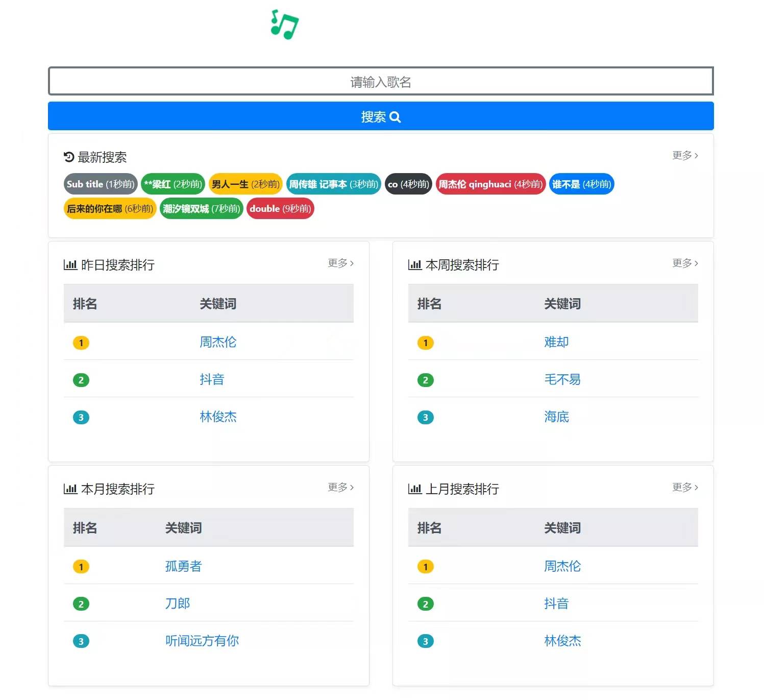
Task: Click 排名 header in 上月搜索排行 table
Action: click(x=430, y=528)
